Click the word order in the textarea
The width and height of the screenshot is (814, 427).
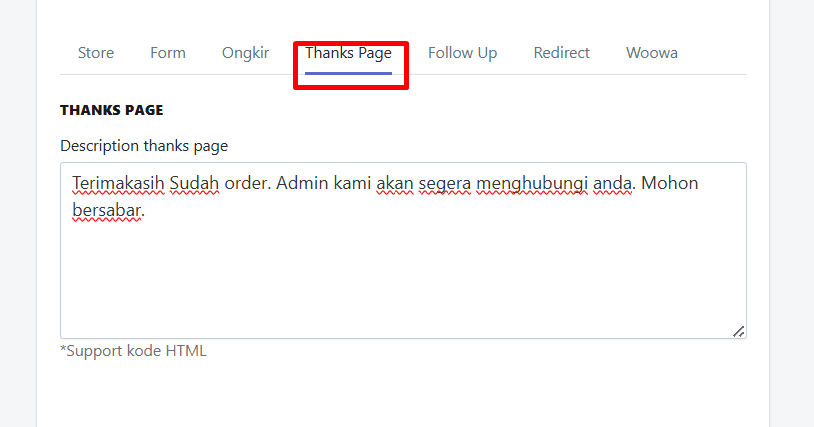tap(248, 183)
